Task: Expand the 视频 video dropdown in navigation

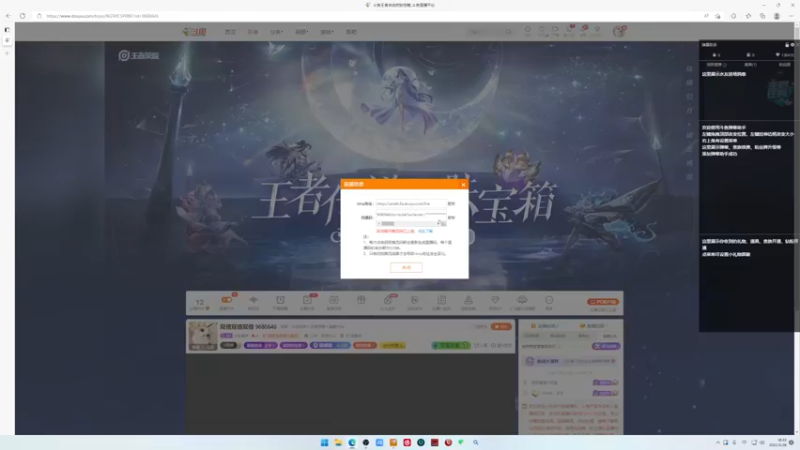Action: tap(302, 32)
